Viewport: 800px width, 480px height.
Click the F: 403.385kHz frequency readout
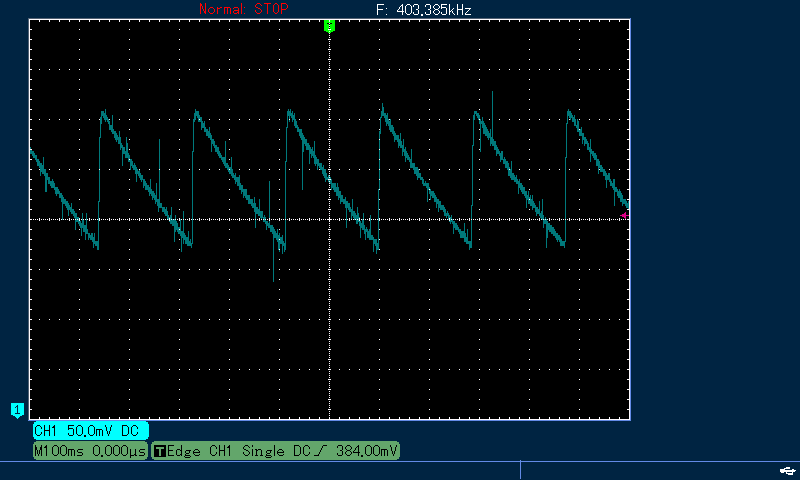(x=423, y=10)
